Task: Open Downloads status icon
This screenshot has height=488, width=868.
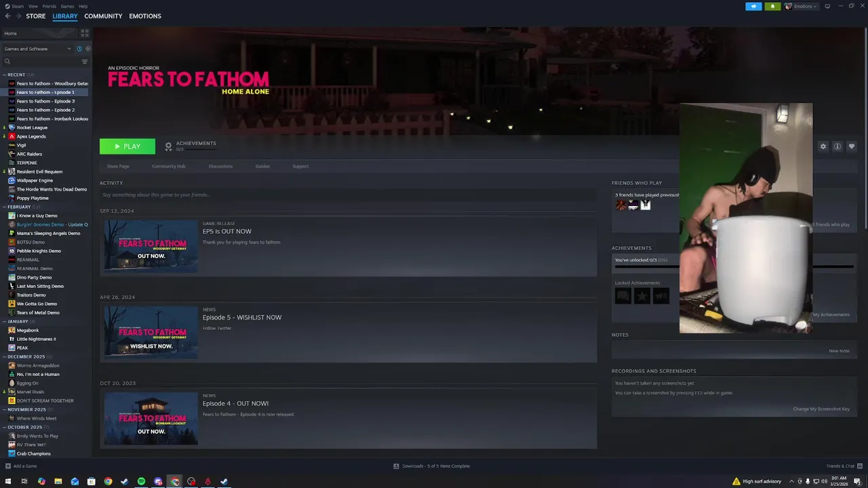Action: coord(396,466)
